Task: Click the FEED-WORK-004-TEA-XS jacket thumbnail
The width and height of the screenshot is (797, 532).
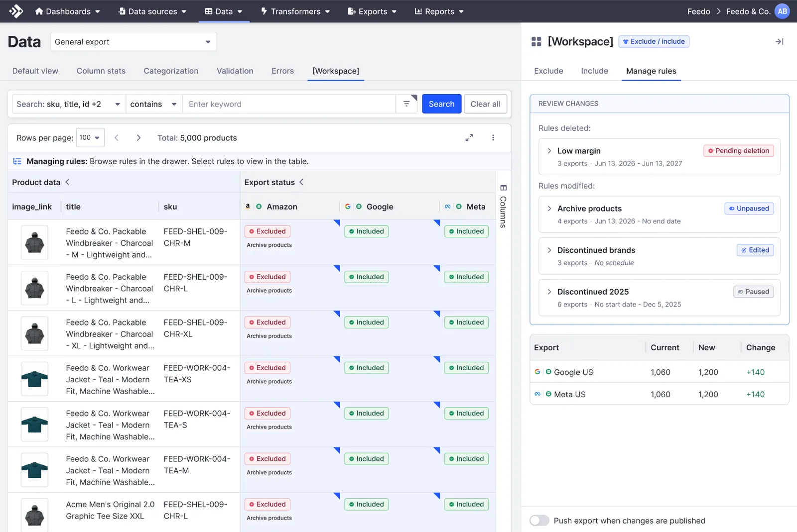Action: point(34,379)
